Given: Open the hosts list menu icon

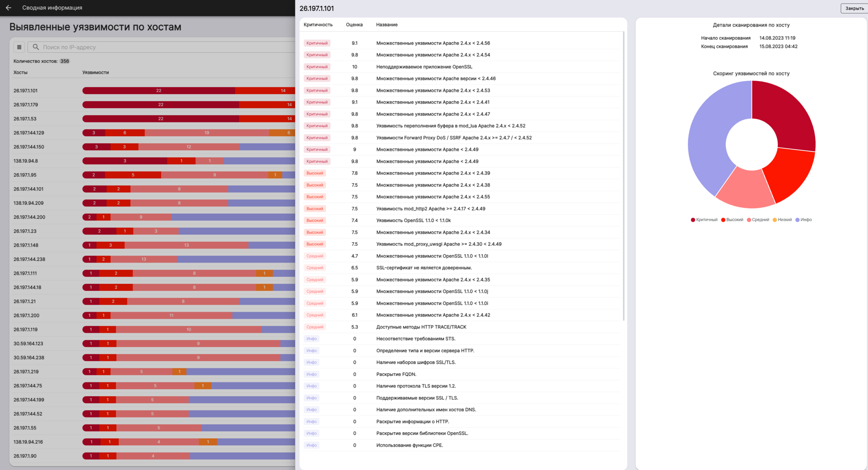Looking at the screenshot, I should (19, 47).
